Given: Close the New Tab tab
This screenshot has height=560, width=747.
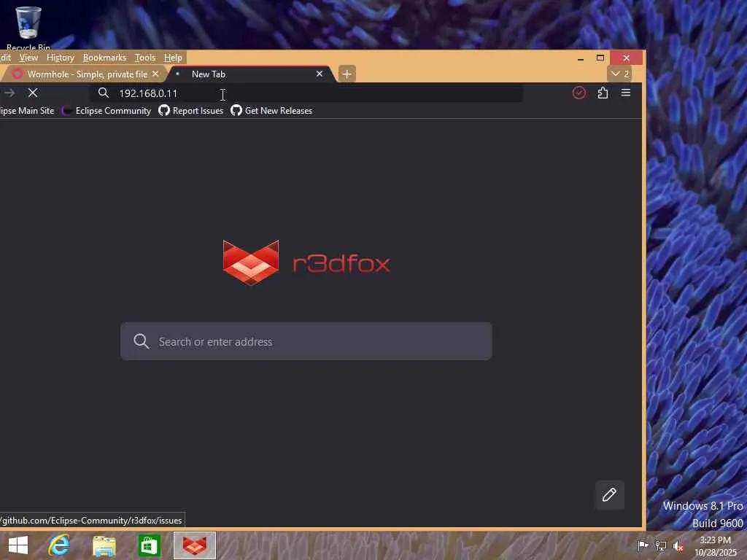Looking at the screenshot, I should (320, 74).
